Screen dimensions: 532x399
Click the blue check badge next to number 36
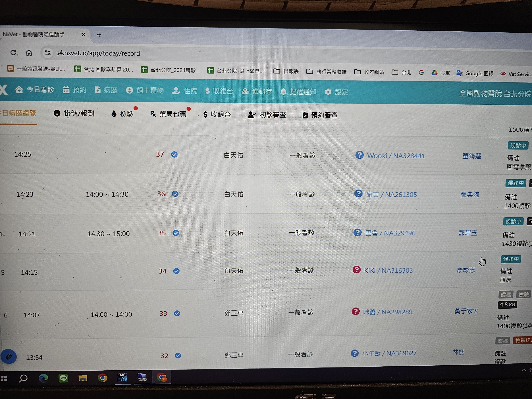point(175,194)
